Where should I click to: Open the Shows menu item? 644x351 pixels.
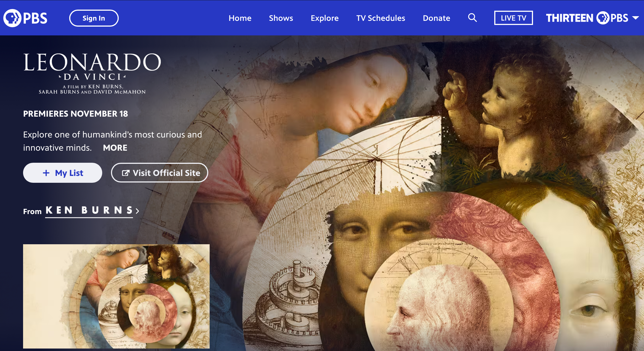click(x=281, y=18)
